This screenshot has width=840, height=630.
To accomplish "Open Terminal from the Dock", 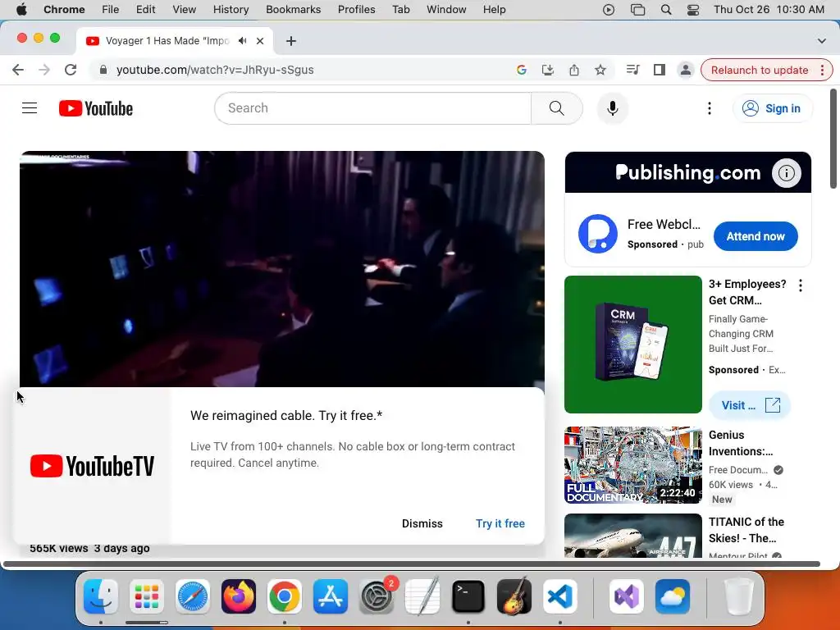I will pos(468,596).
